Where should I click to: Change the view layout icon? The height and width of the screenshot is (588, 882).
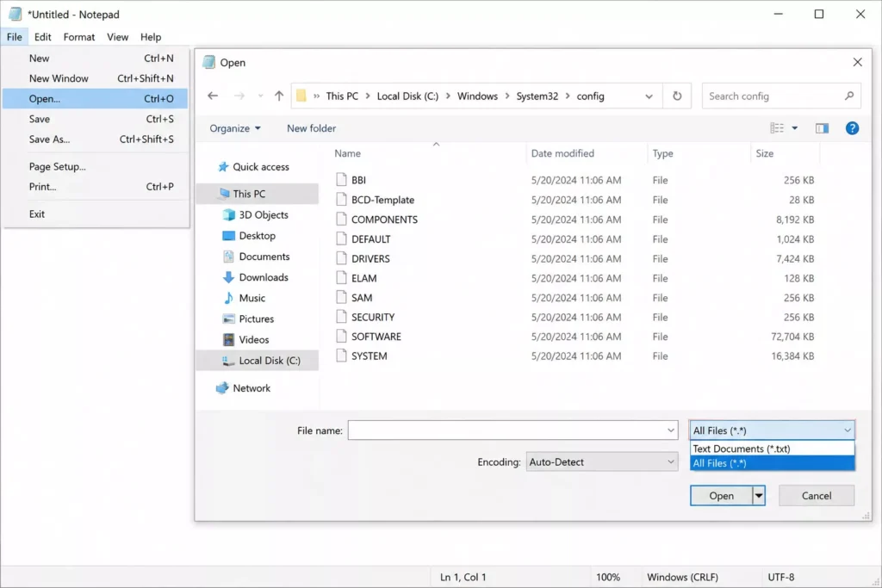click(777, 128)
